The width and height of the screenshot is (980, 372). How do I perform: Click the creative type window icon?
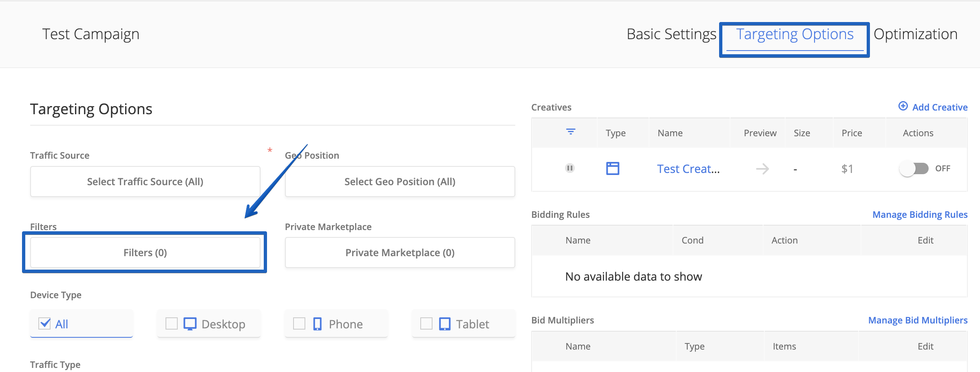click(612, 168)
